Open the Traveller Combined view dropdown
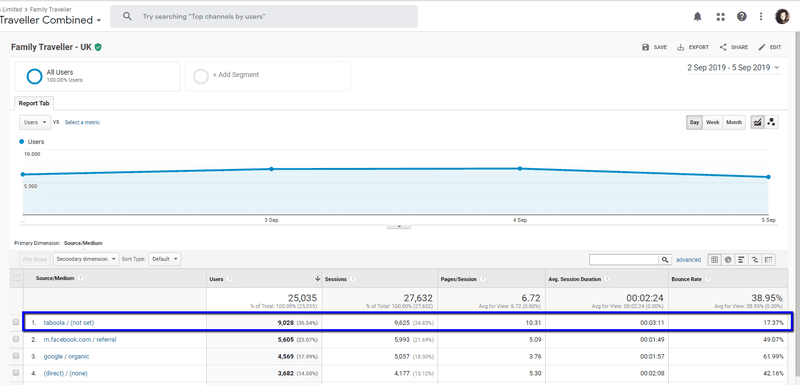Viewport: 800px width, 385px height. (50, 20)
